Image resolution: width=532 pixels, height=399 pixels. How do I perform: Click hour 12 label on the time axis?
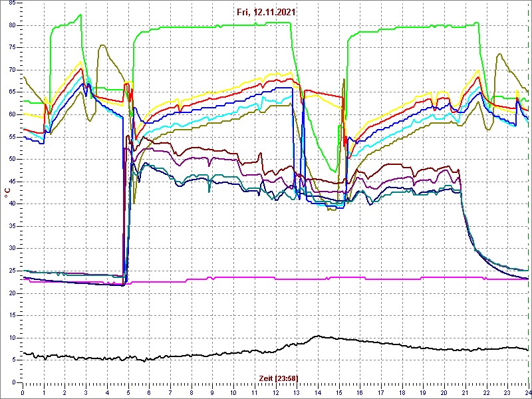pyautogui.click(x=275, y=392)
